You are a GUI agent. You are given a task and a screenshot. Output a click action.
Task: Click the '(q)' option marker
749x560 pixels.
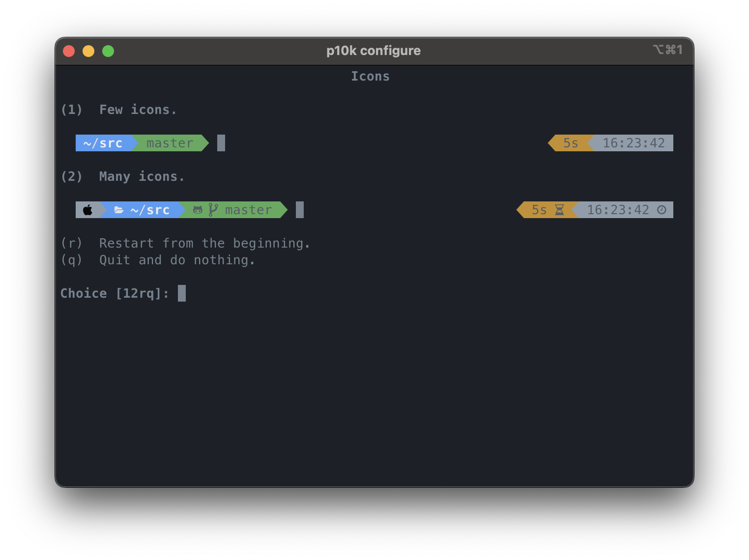click(x=72, y=260)
